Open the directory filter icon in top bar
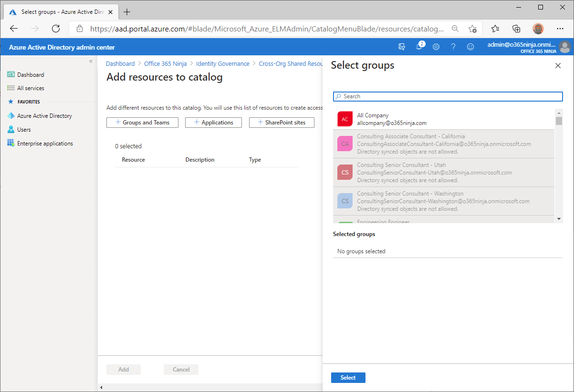The image size is (574, 392). pyautogui.click(x=402, y=46)
